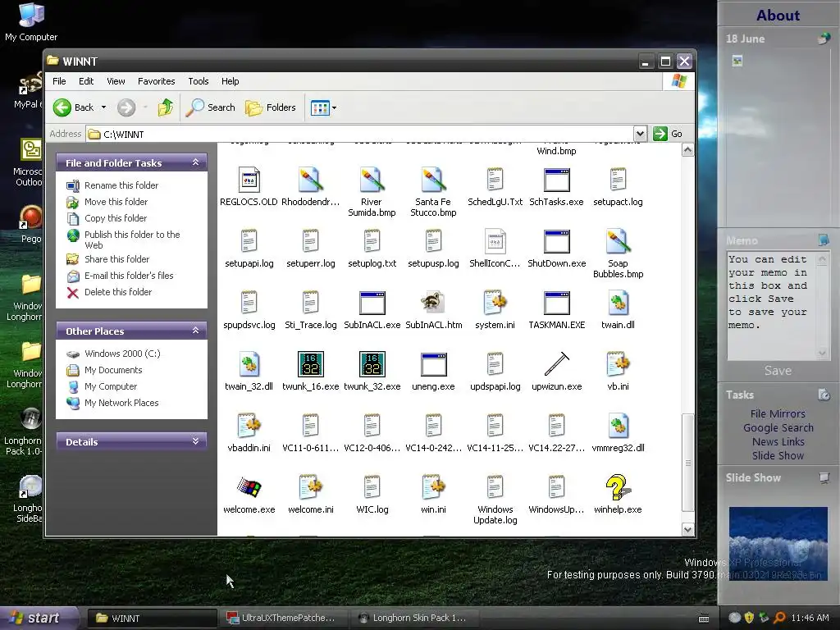Open the Back button history dropdown
The image size is (840, 630).
tap(103, 107)
